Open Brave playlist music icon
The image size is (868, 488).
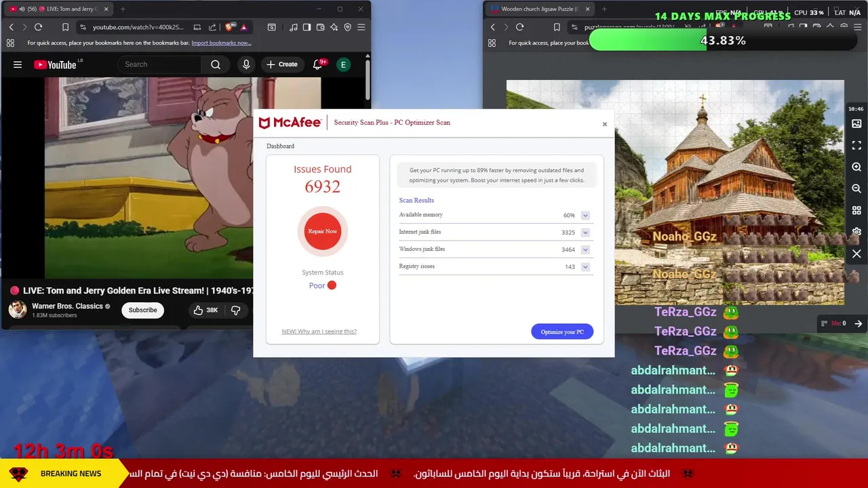click(x=293, y=27)
